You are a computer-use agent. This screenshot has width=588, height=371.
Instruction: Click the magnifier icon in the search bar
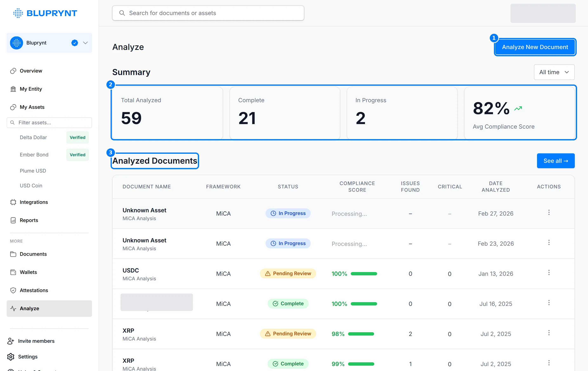point(122,13)
